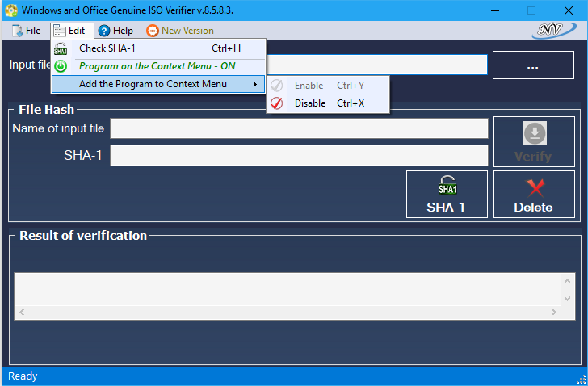Click the File menu document icon

18,31
